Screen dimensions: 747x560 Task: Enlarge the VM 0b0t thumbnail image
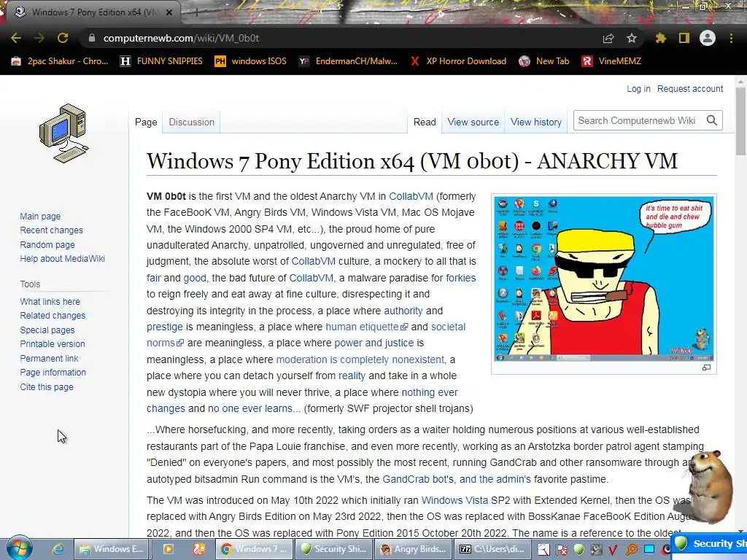click(706, 367)
